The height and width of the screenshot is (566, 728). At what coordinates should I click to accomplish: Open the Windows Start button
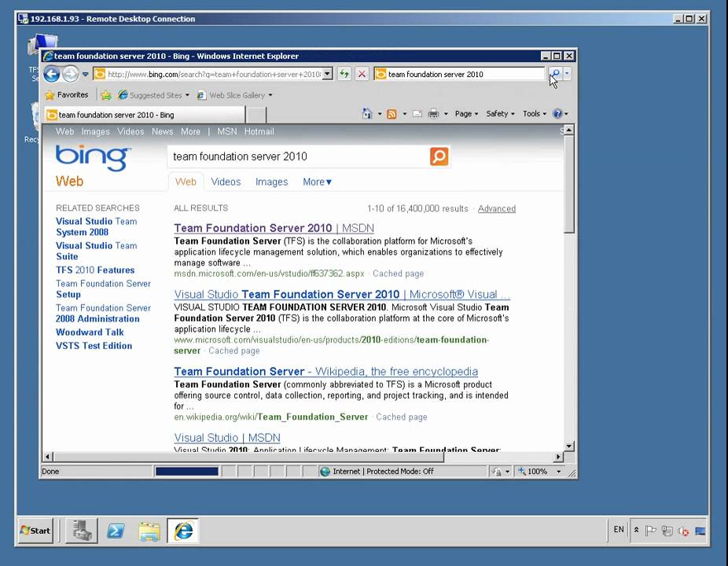tap(35, 531)
